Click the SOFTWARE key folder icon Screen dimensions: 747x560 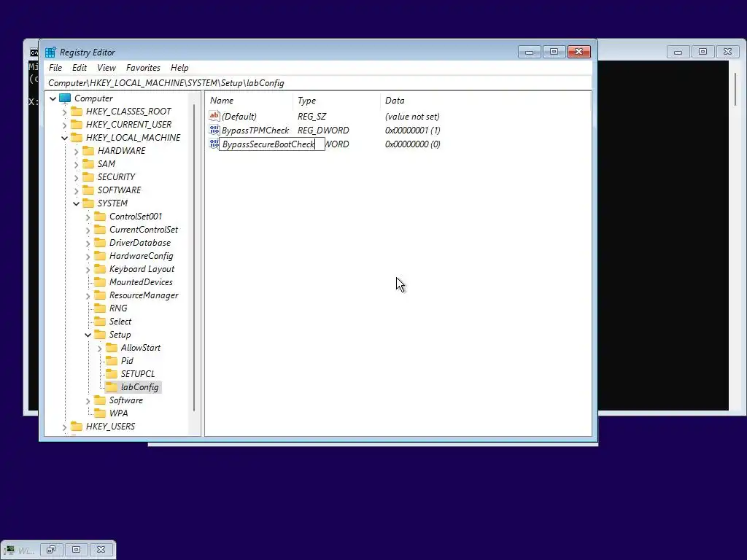click(x=88, y=190)
